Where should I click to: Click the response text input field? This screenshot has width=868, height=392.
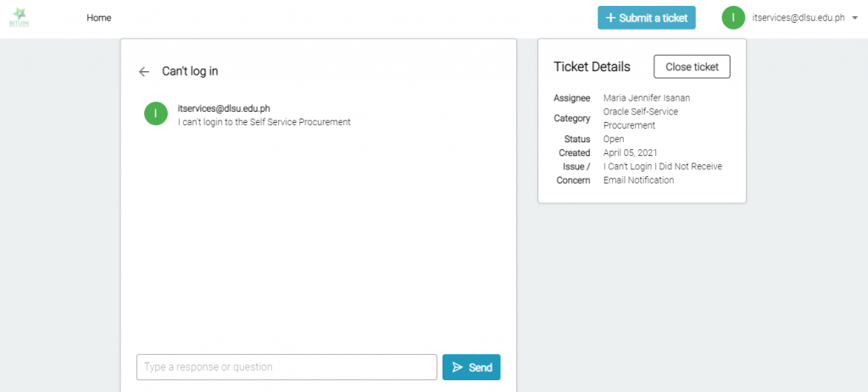(x=287, y=367)
